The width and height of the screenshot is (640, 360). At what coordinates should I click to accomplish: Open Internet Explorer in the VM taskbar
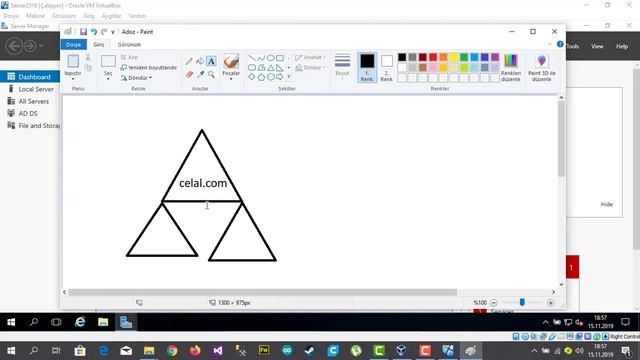click(x=80, y=322)
